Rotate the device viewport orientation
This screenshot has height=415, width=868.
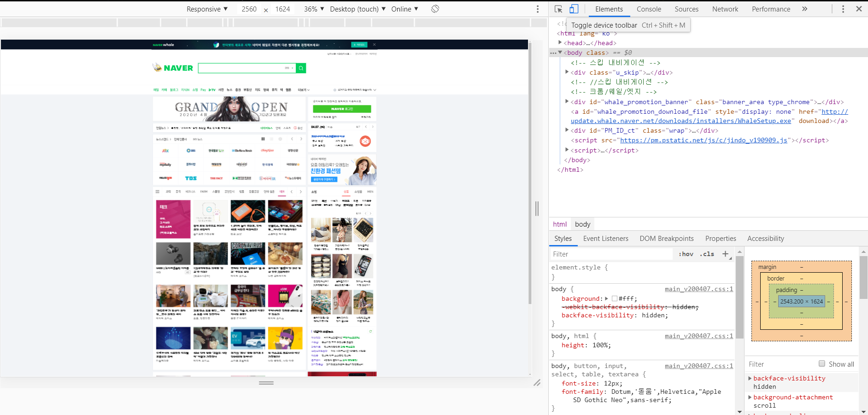(x=435, y=9)
